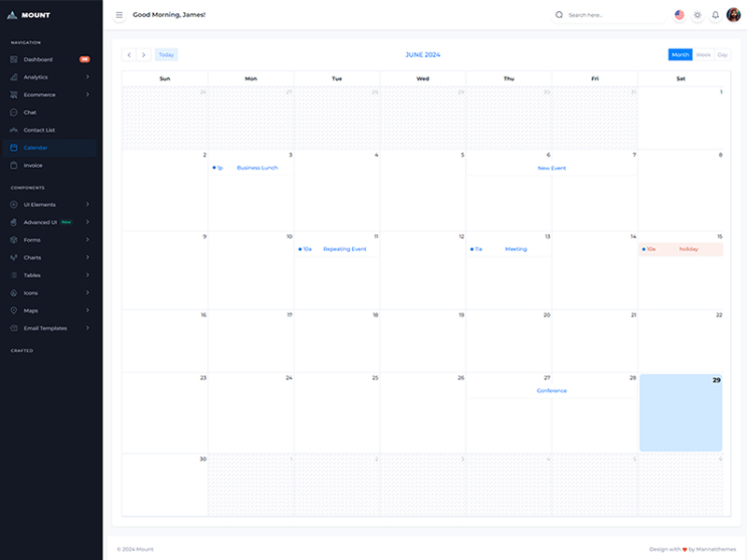The height and width of the screenshot is (560, 747).
Task: Open the Conference event
Action: pos(552,390)
